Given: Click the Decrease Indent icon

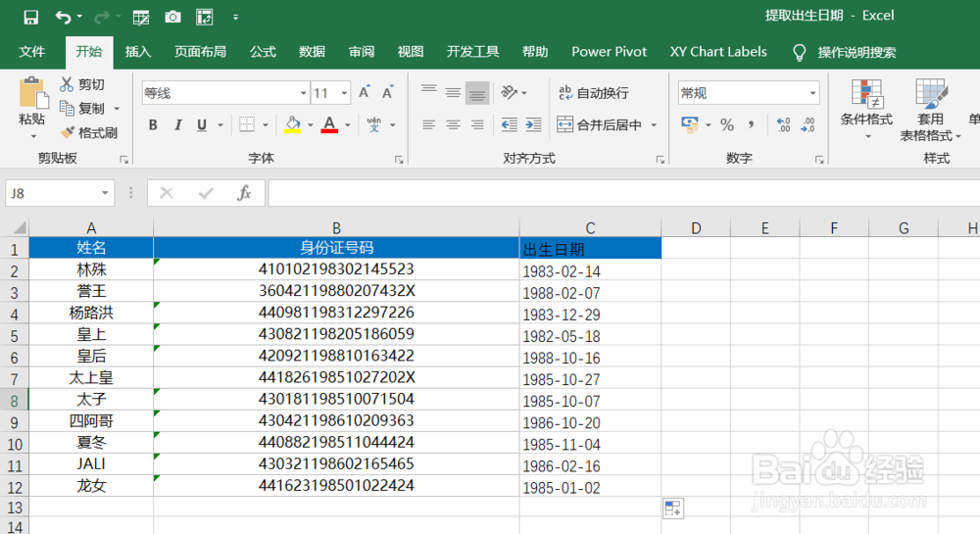Looking at the screenshot, I should pos(510,124).
